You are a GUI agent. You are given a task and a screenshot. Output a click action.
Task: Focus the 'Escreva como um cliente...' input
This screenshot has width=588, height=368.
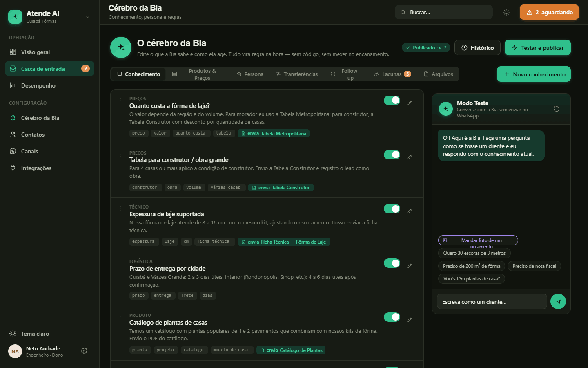coord(492,302)
